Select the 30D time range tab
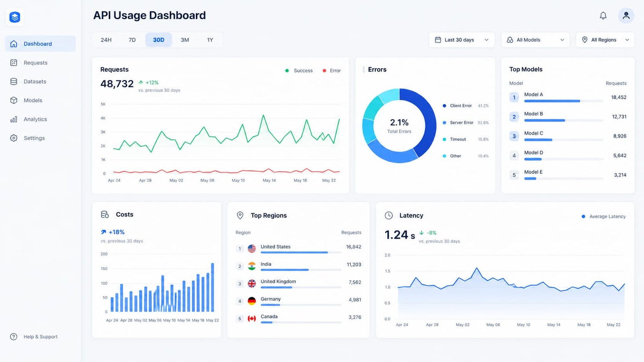644x362 pixels. [x=159, y=40]
